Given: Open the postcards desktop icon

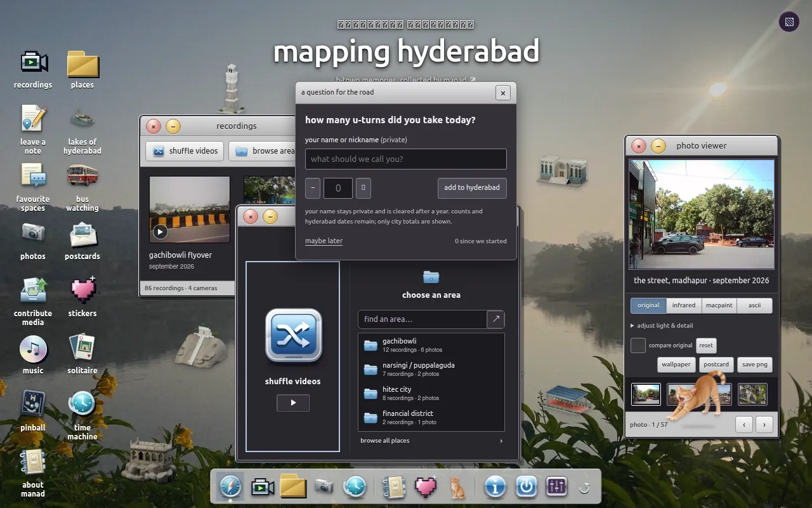Looking at the screenshot, I should 82,240.
